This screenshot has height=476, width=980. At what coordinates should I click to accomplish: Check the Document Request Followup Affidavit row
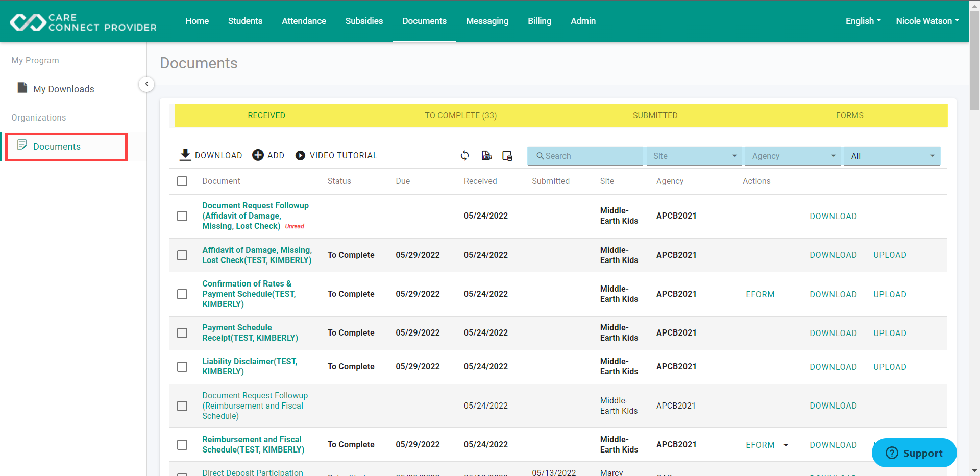tap(182, 216)
